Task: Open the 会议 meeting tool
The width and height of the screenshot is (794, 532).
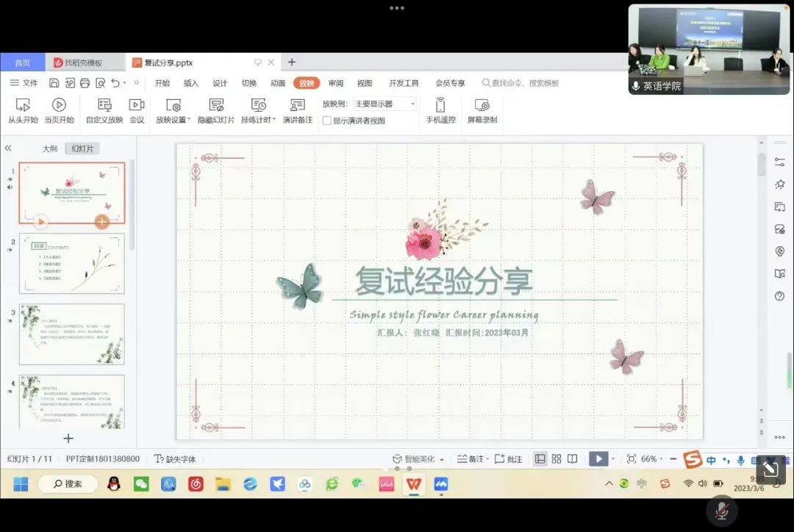Action: point(137,105)
